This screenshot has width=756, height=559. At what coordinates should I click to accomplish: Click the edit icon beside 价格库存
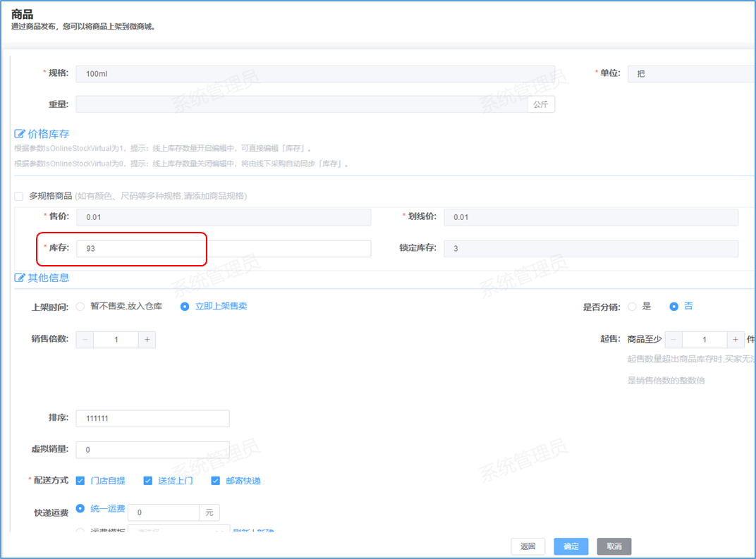click(x=19, y=134)
